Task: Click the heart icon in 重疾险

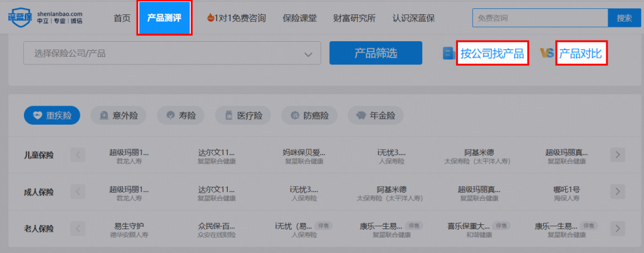Action: (x=38, y=116)
